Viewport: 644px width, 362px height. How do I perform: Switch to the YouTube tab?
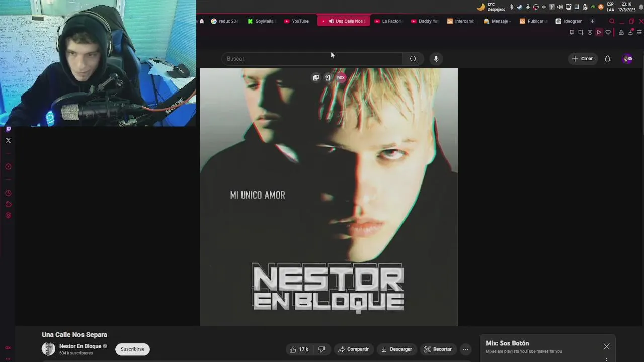tap(297, 21)
